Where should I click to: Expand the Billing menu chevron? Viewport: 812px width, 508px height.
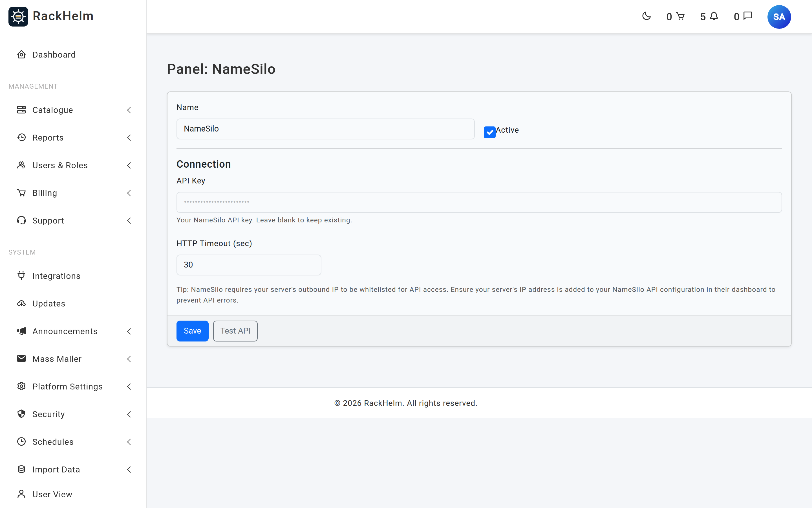tap(129, 193)
